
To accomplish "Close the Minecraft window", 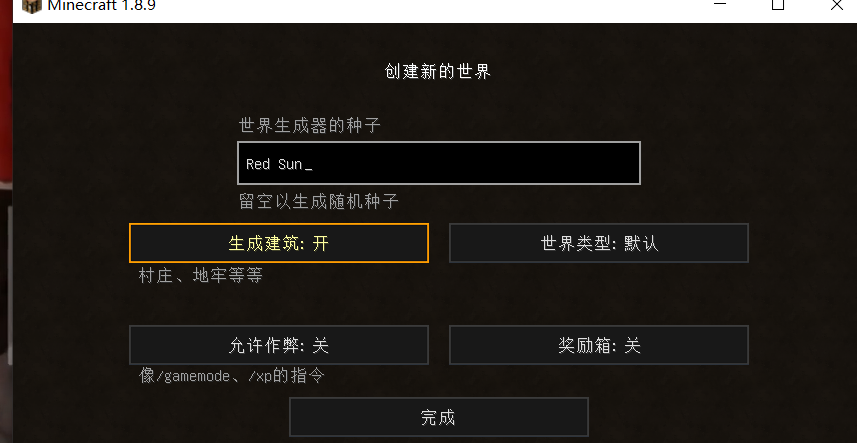I will click(836, 5).
